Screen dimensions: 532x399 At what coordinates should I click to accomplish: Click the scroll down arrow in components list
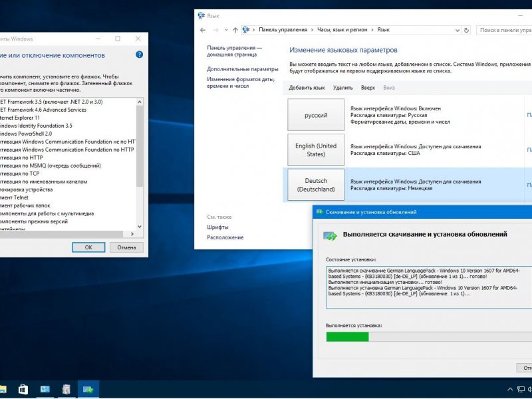tap(140, 227)
